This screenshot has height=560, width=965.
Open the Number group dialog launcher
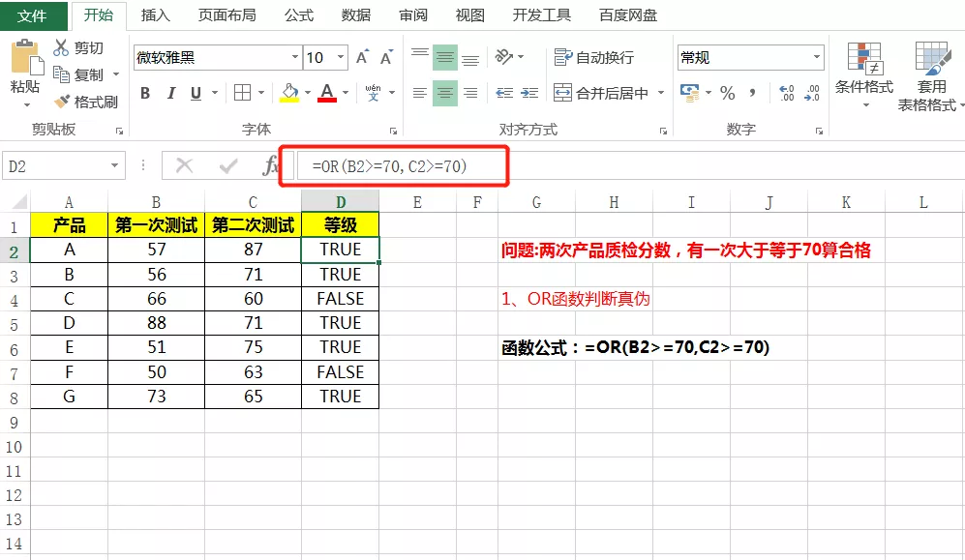(x=819, y=131)
